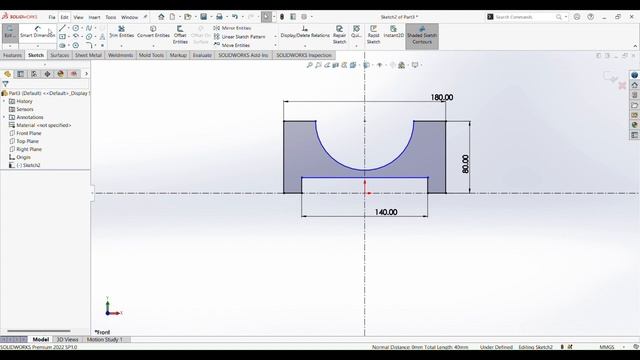Toggle Instant2D
This screenshot has width=640, height=360.
click(393, 31)
